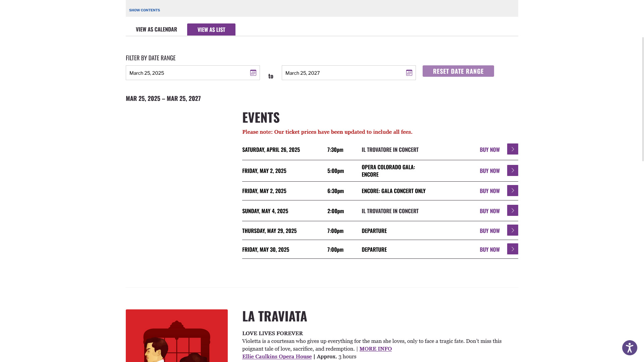The height and width of the screenshot is (362, 644).
Task: Click the end date field March 25, 2027
Action: pos(344,73)
